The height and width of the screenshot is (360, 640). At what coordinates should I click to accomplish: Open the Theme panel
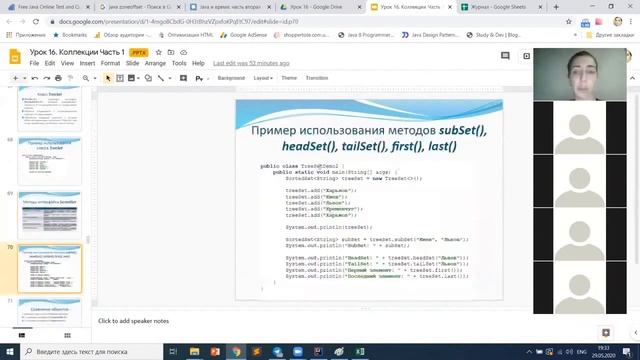[x=289, y=78]
